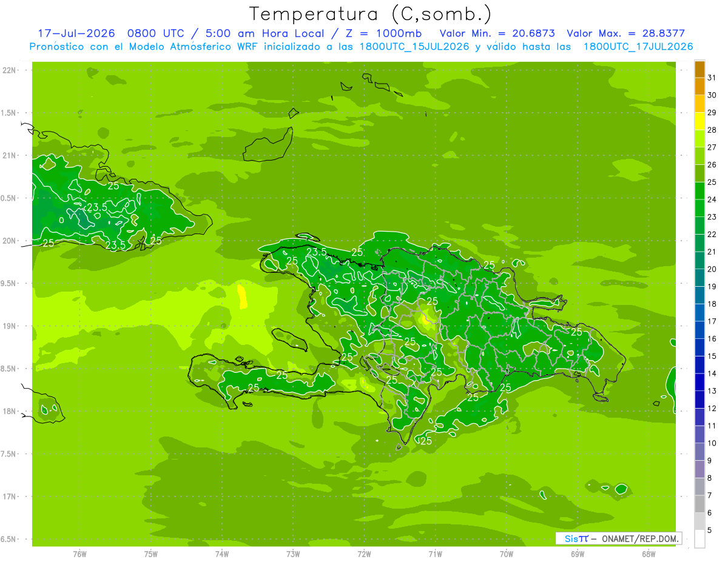Click the '75W' longitude axis label
728x562 pixels.
[151, 554]
